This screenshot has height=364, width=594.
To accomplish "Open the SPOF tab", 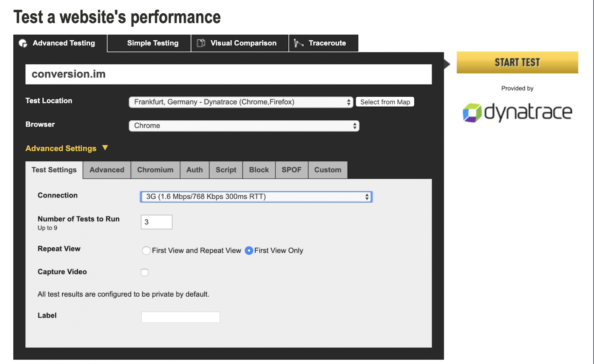I will click(292, 170).
